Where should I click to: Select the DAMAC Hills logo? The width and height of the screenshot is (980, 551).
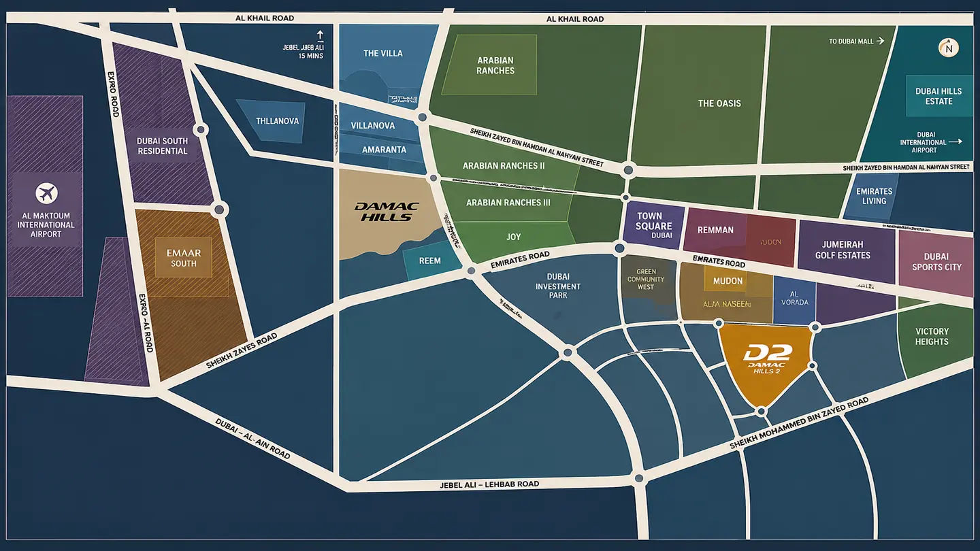(386, 212)
